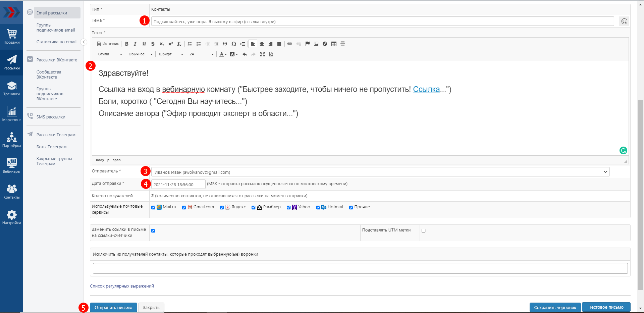The image size is (644, 313).
Task: Insert an image into the email
Action: (316, 44)
